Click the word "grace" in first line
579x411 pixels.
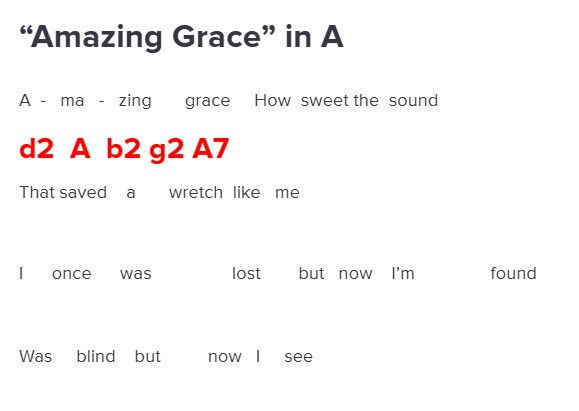point(208,101)
